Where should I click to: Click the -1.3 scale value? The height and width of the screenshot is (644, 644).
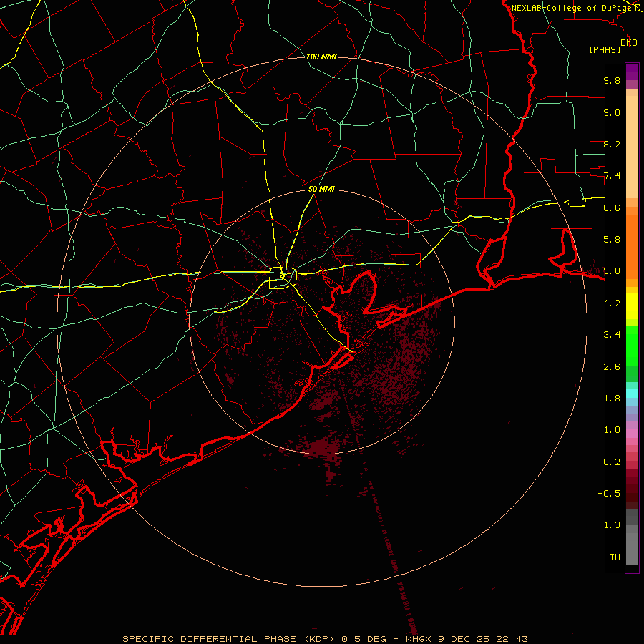(609, 525)
